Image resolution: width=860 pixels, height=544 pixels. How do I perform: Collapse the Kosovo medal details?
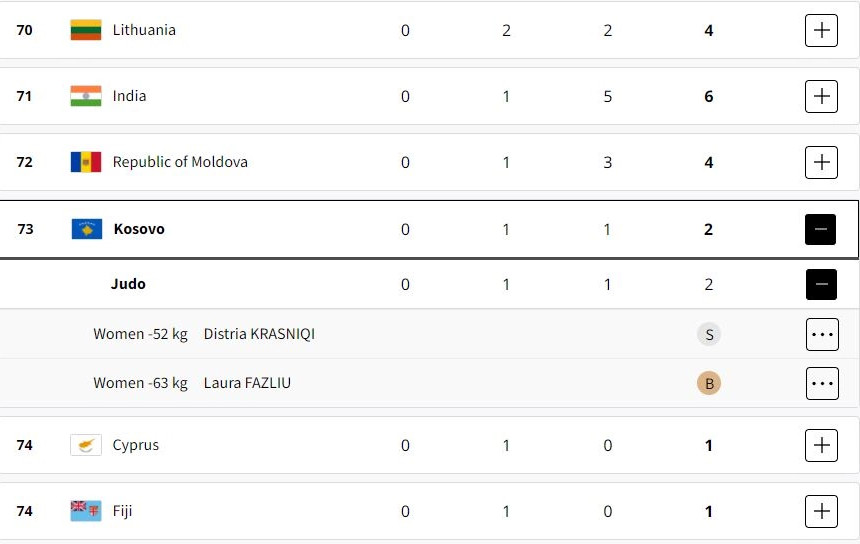pyautogui.click(x=821, y=229)
